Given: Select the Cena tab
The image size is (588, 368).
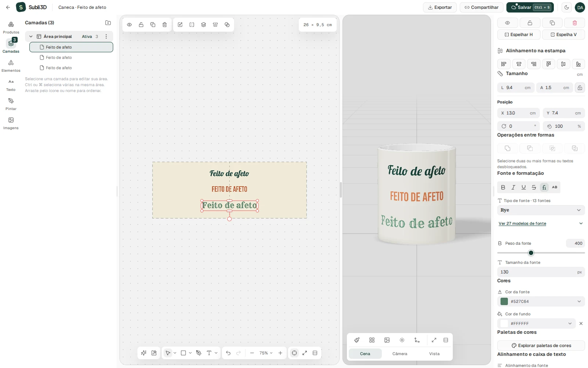Looking at the screenshot, I should click(365, 354).
